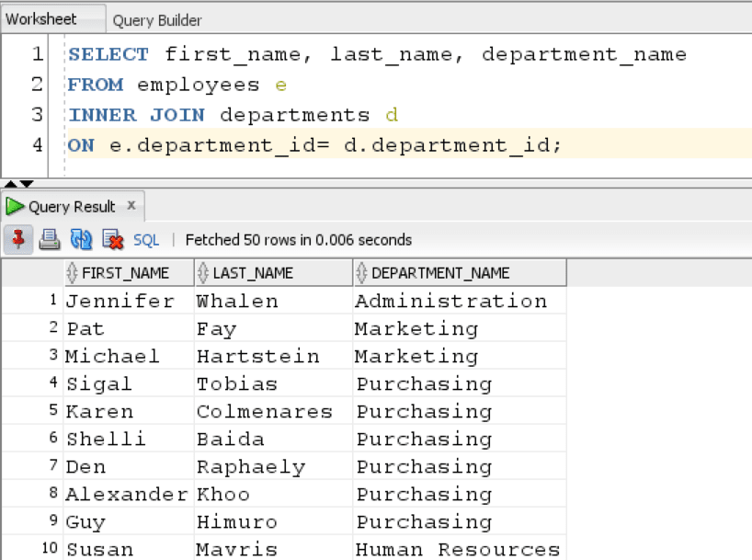
Task: Click the green run arrow on Query Result tab
Action: pos(14,206)
